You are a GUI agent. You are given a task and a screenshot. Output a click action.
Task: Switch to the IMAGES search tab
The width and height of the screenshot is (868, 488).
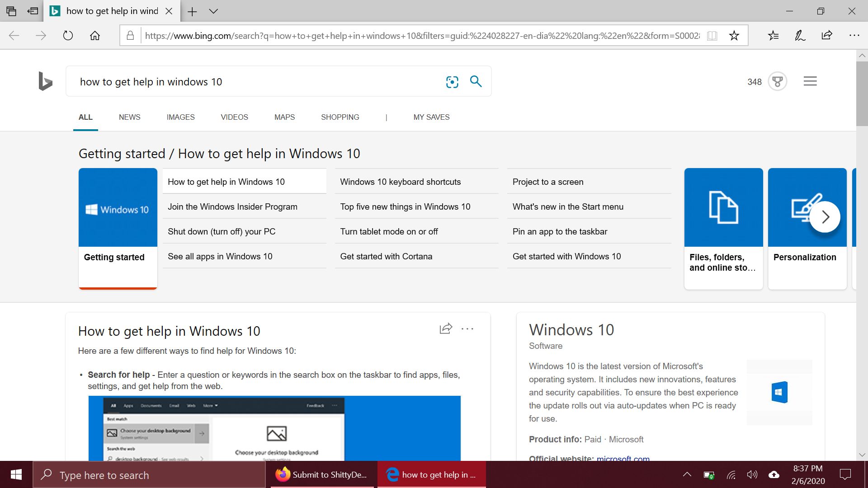tap(180, 117)
